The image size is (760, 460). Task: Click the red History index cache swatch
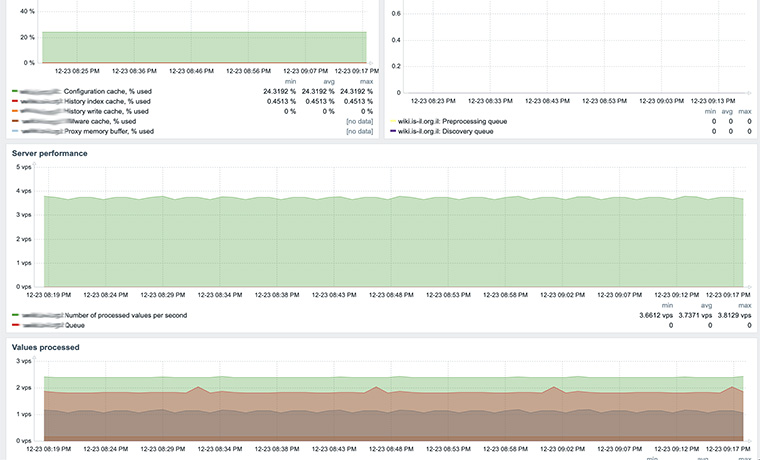15,101
